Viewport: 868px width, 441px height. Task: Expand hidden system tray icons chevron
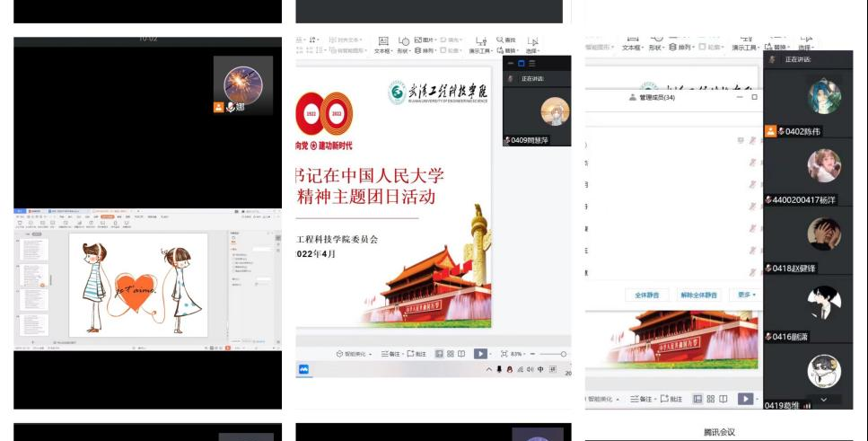point(489,369)
